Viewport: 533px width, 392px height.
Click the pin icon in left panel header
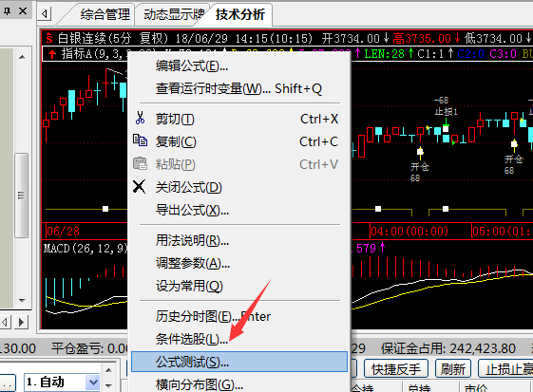point(7,11)
